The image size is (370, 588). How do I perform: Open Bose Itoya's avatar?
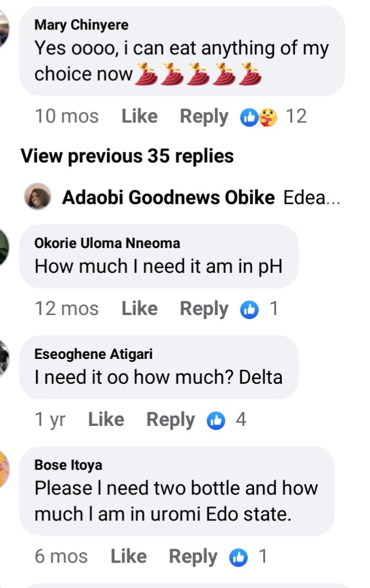tap(5, 469)
